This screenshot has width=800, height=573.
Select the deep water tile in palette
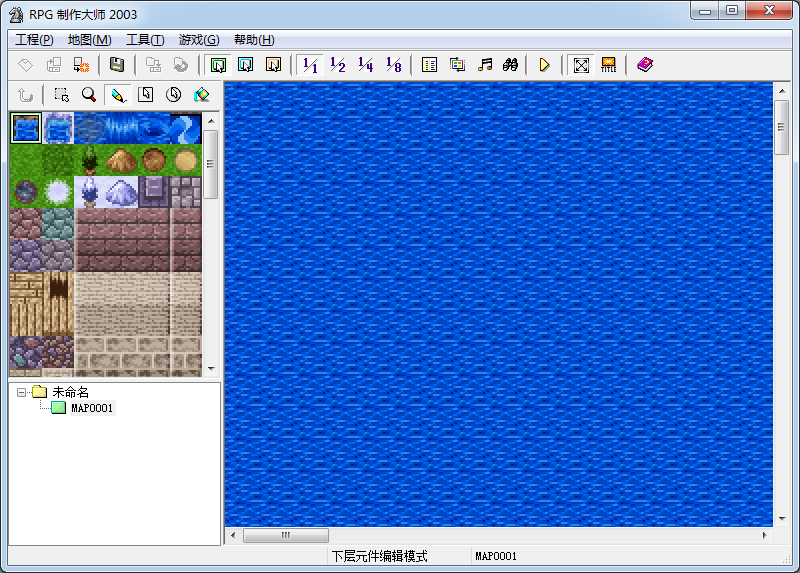[x=26, y=128]
